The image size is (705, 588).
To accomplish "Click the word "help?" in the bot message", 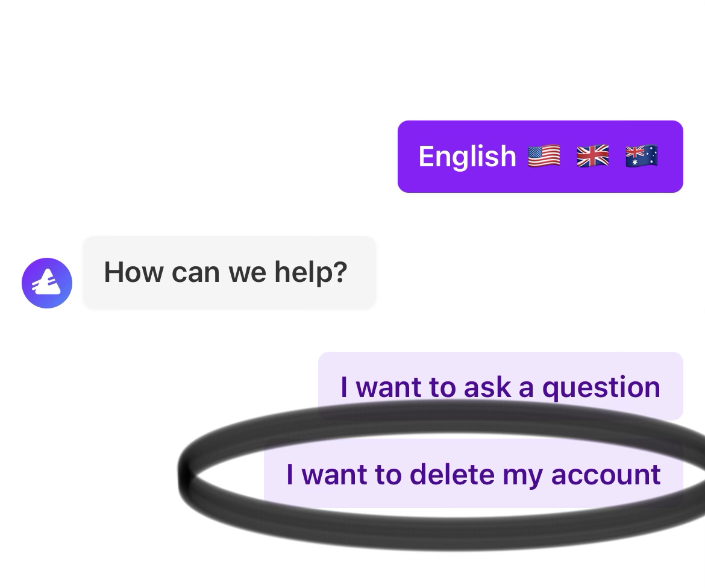I will [311, 272].
